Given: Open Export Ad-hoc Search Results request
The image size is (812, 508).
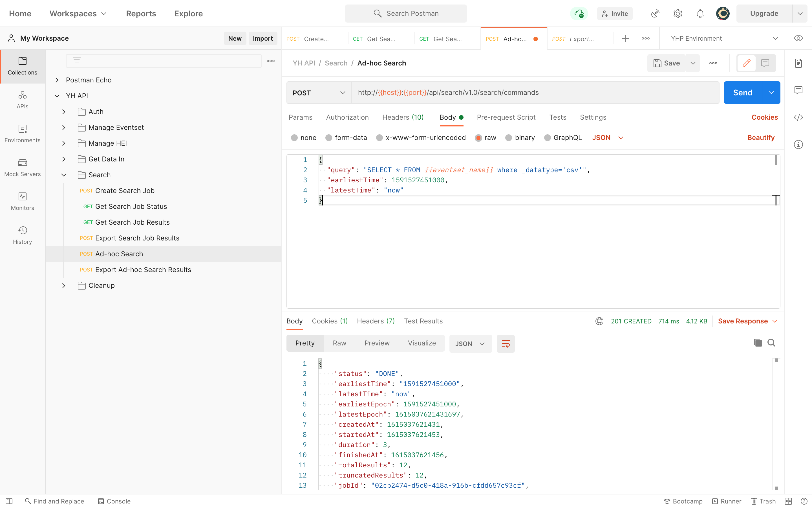Looking at the screenshot, I should (x=143, y=270).
